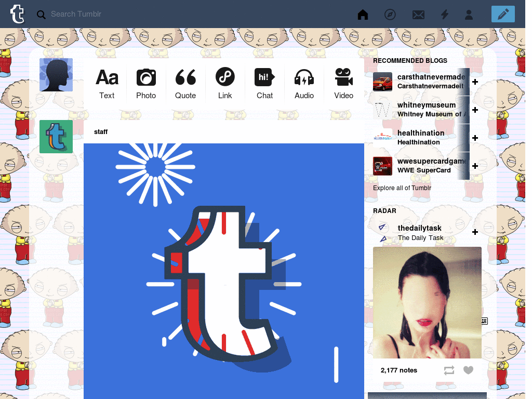Open the Explore compass icon

tap(390, 15)
